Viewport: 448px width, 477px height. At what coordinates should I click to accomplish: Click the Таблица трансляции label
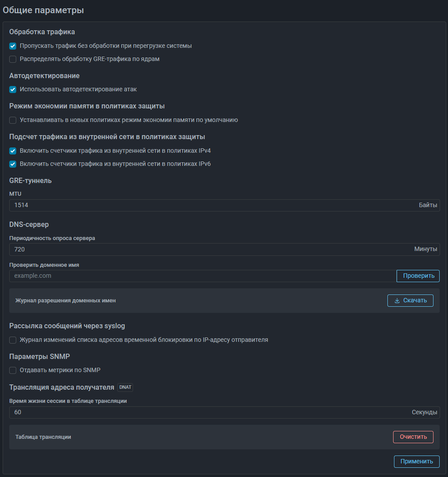(x=43, y=437)
